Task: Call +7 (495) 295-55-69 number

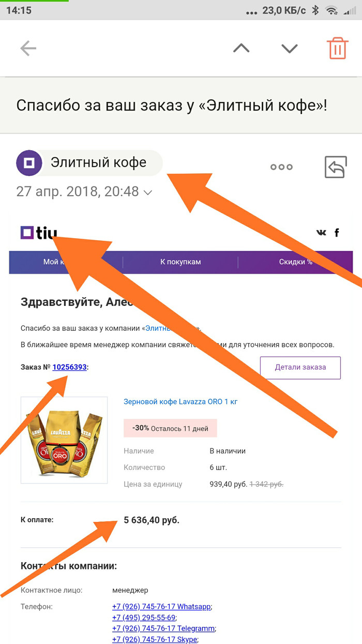Action: (144, 618)
